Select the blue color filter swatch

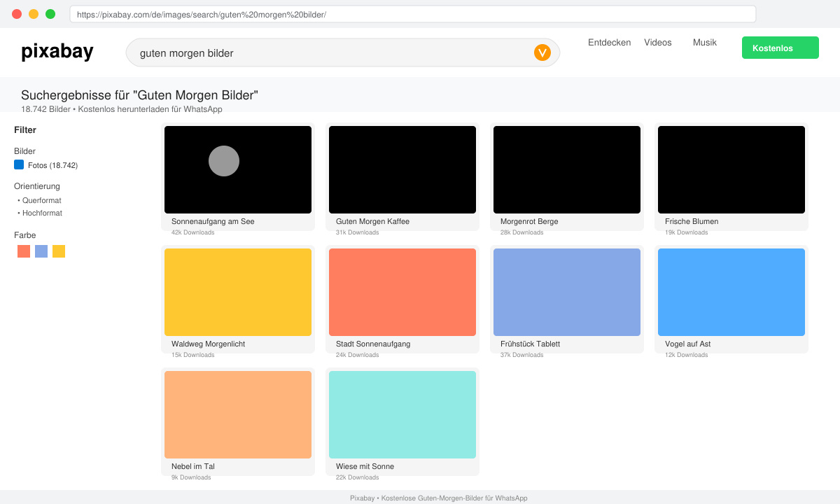41,251
